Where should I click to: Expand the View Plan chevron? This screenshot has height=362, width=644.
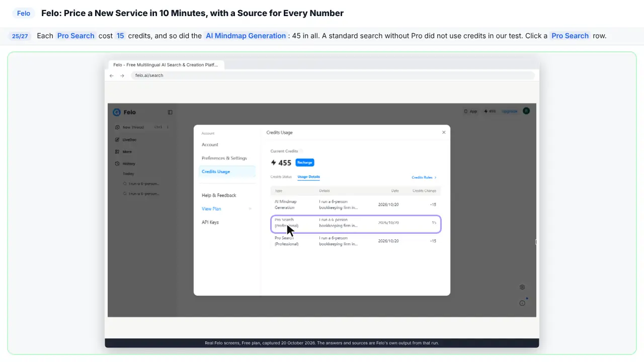coord(250,209)
